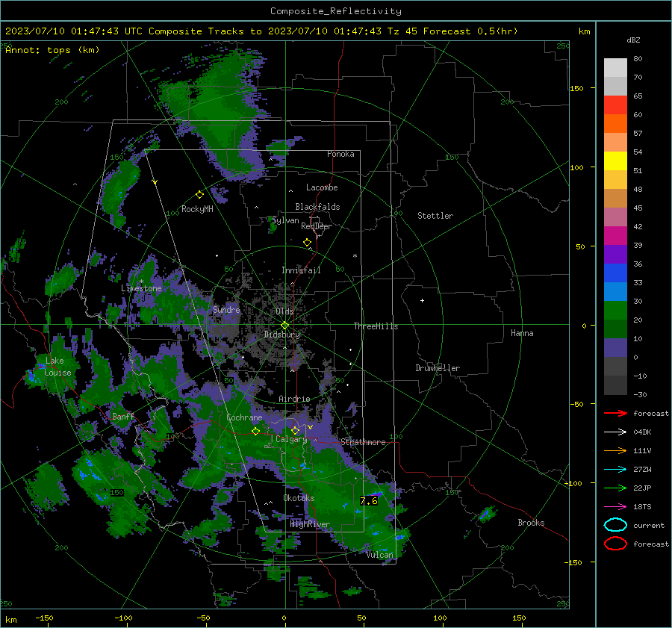The height and width of the screenshot is (628, 672).
Task: Click the 'Annot: tops (km)' label
Action: point(52,50)
